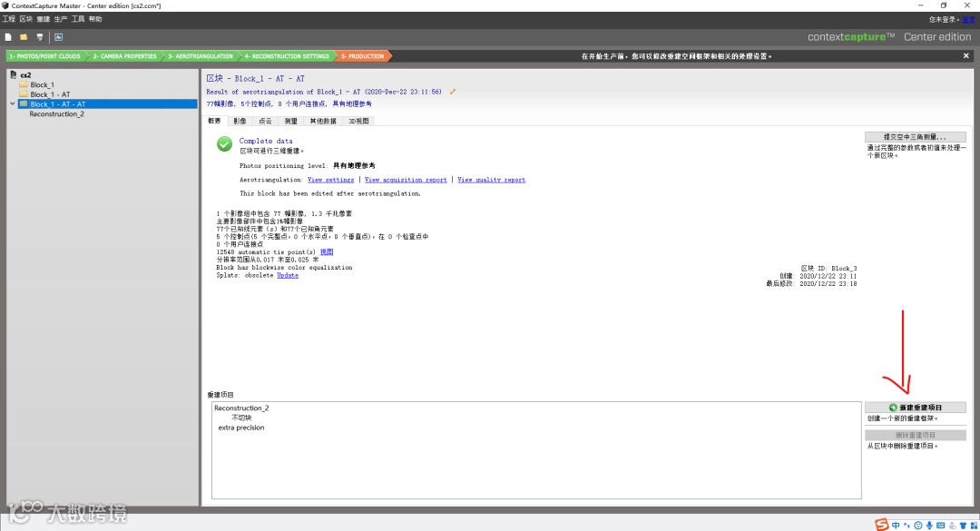Click the green arrow icon on 新建重建项目

click(893, 408)
